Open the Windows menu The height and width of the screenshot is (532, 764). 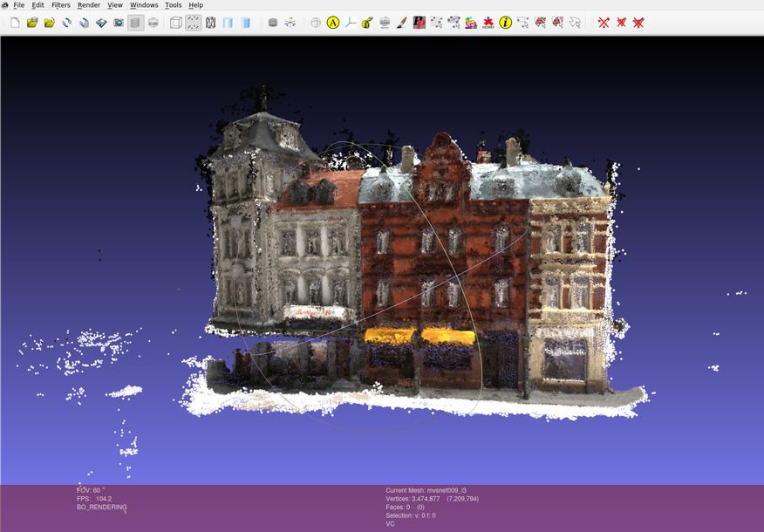click(144, 5)
